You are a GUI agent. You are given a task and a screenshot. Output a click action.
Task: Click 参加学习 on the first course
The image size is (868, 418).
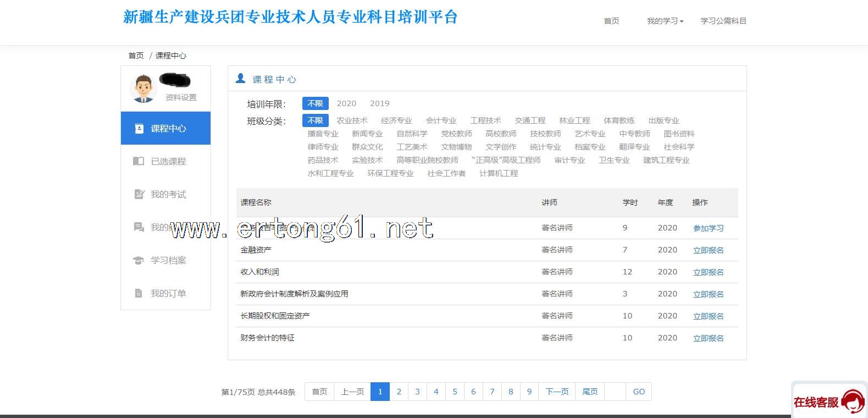point(708,228)
